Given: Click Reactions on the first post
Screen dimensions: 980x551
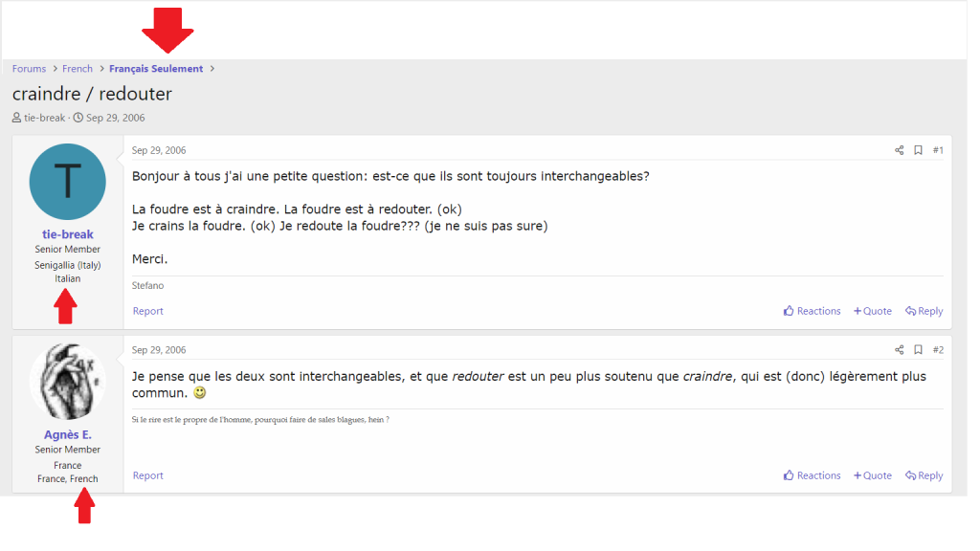Looking at the screenshot, I should click(x=812, y=311).
